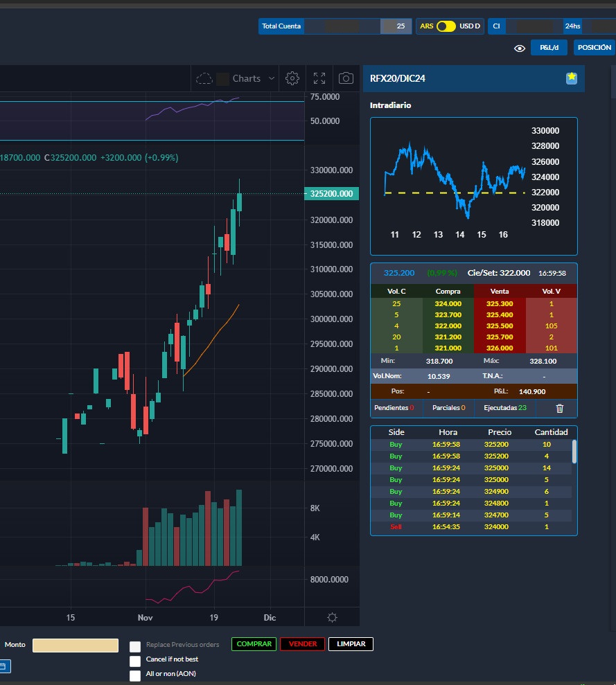Viewport: 616px width, 685px height.
Task: Click the Compra column header
Action: [x=448, y=292]
